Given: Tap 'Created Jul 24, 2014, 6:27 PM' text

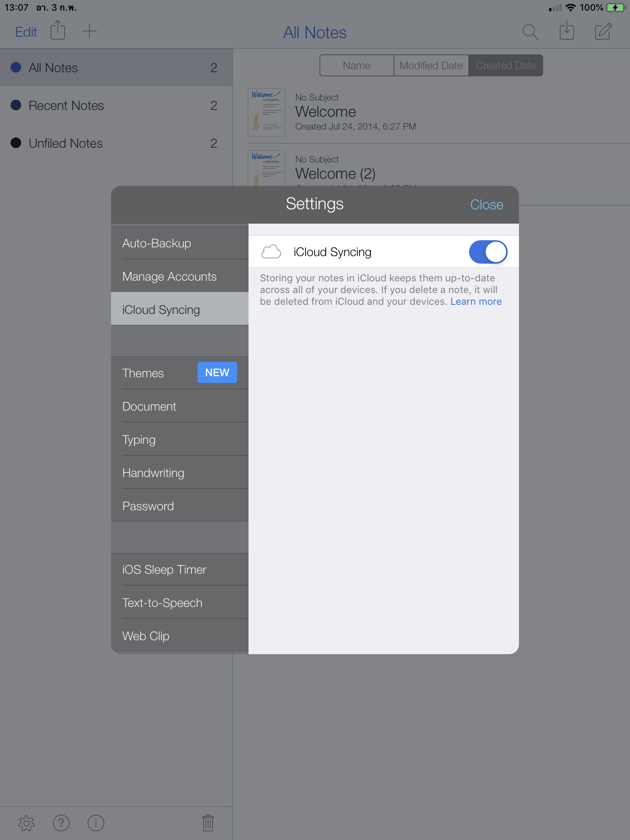Looking at the screenshot, I should pyautogui.click(x=355, y=127).
